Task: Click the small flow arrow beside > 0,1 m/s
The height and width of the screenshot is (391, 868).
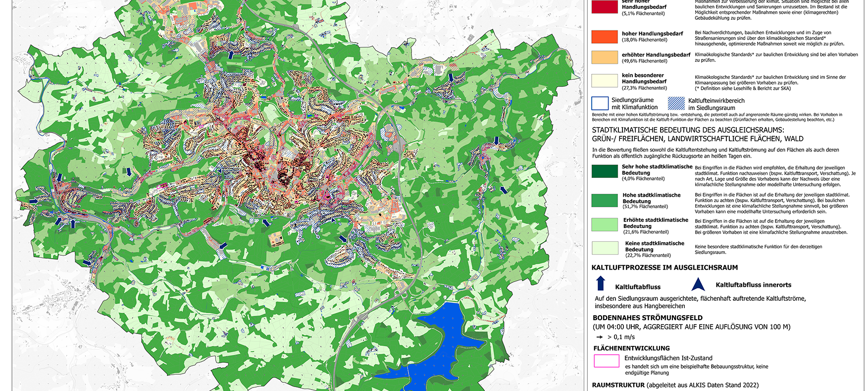Action: pyautogui.click(x=600, y=337)
